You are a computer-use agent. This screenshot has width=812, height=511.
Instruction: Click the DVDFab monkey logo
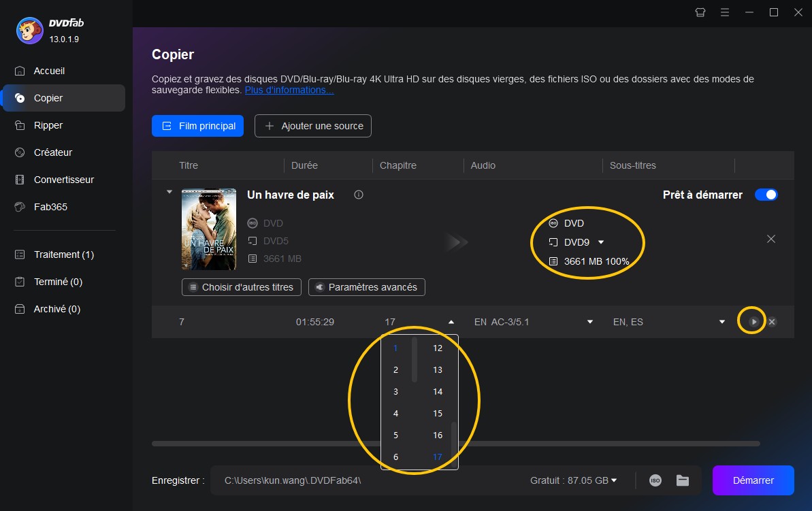pyautogui.click(x=29, y=31)
